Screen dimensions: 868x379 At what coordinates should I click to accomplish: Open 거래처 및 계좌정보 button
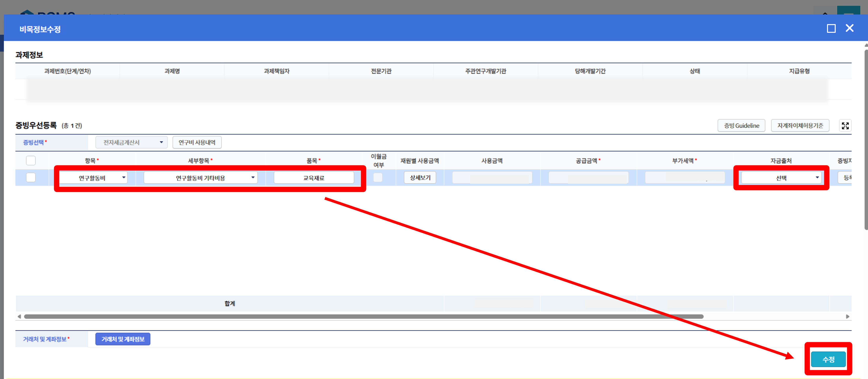click(x=123, y=339)
